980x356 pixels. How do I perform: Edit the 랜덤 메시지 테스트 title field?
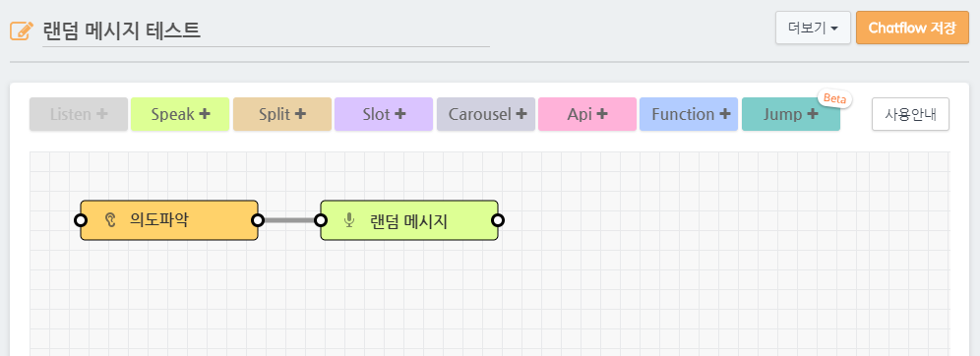coord(267,30)
